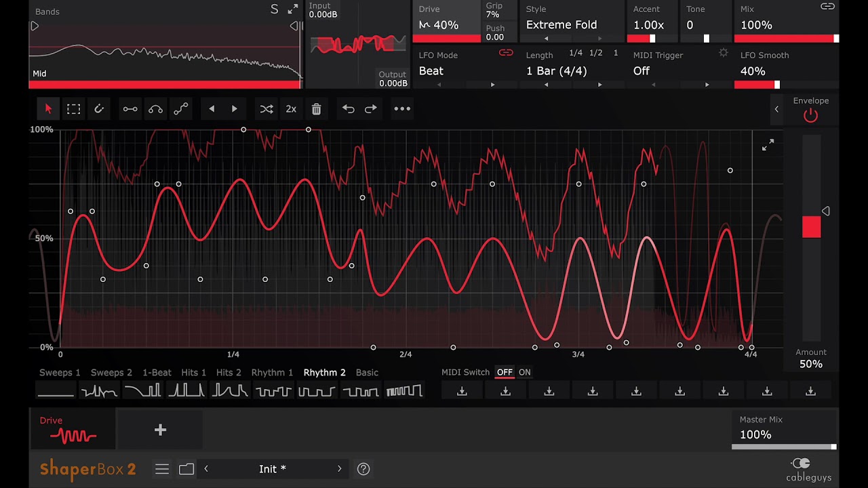Toggle the Mix link icon

(x=827, y=7)
